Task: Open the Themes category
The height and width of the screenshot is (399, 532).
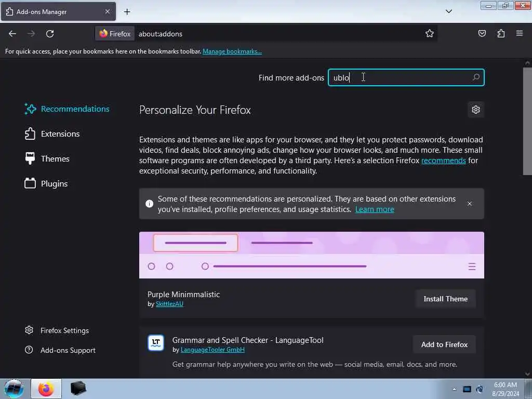Action: 47,159
